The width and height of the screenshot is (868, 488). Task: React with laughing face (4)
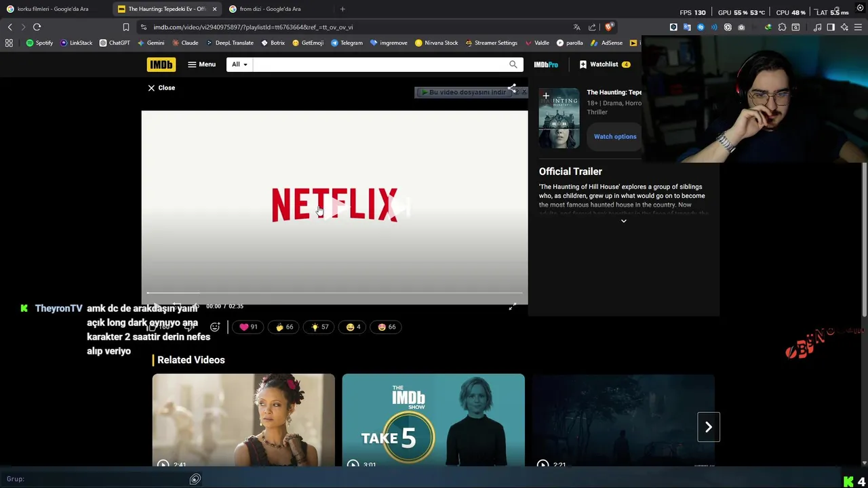click(x=353, y=327)
